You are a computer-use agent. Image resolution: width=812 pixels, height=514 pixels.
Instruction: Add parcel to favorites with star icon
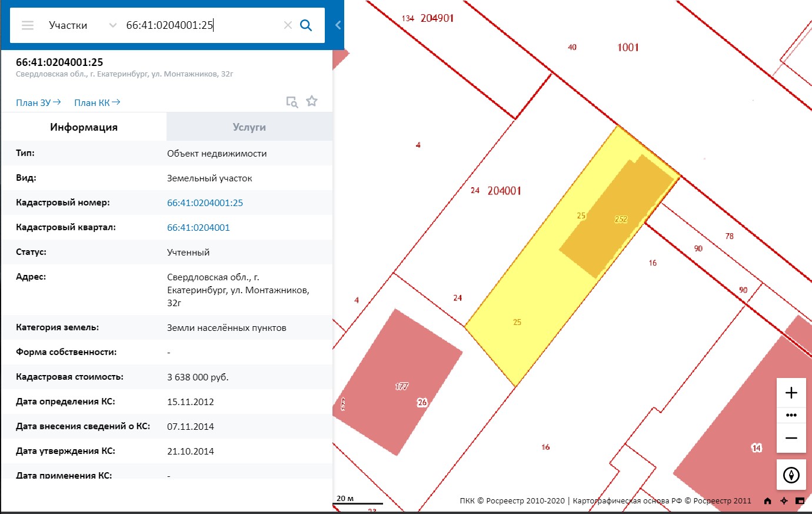[312, 101]
